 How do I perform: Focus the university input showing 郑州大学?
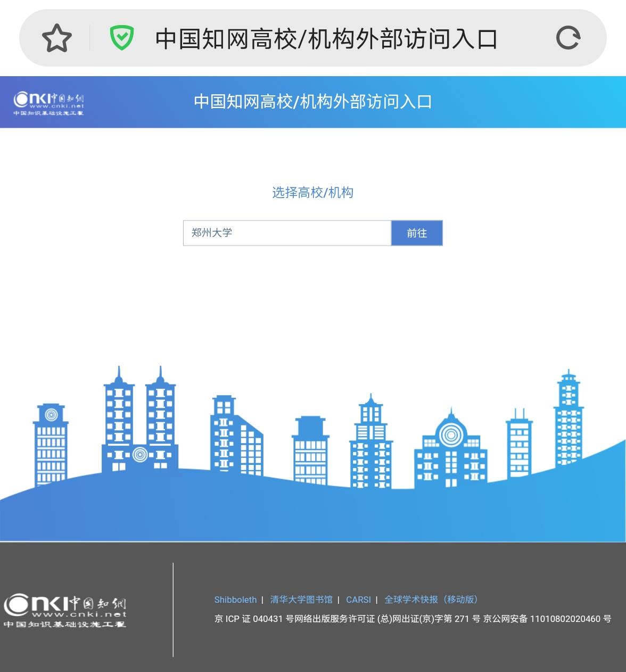(x=287, y=233)
